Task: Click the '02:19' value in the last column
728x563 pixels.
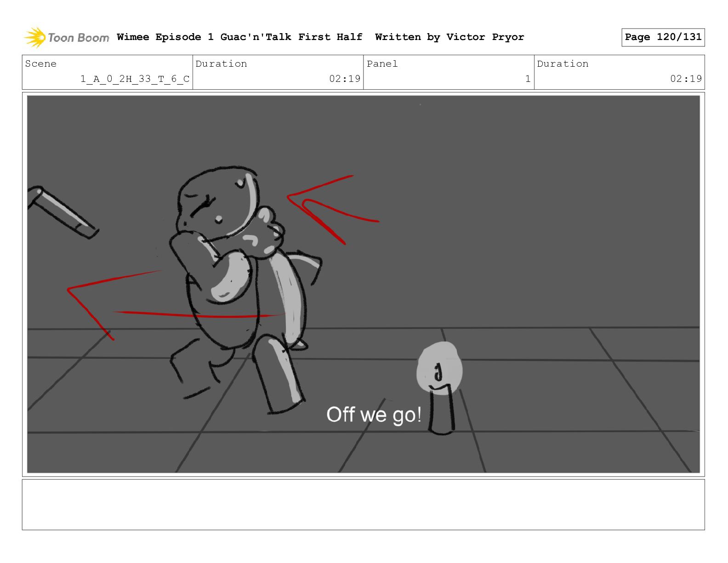Action: [x=686, y=79]
